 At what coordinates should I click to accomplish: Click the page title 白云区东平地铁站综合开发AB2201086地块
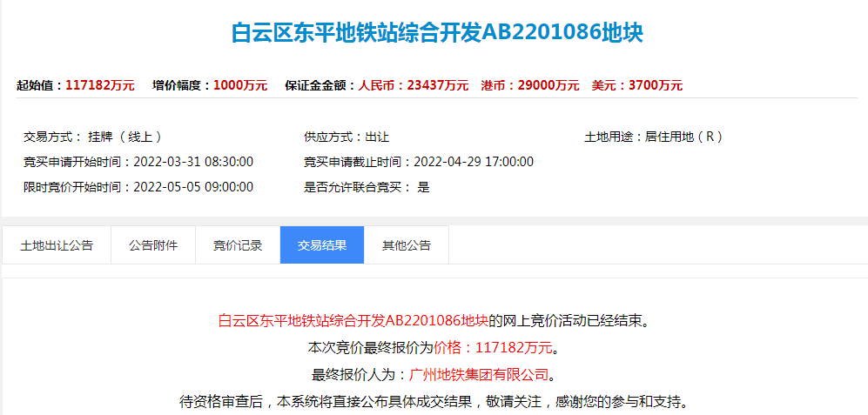[x=437, y=33]
